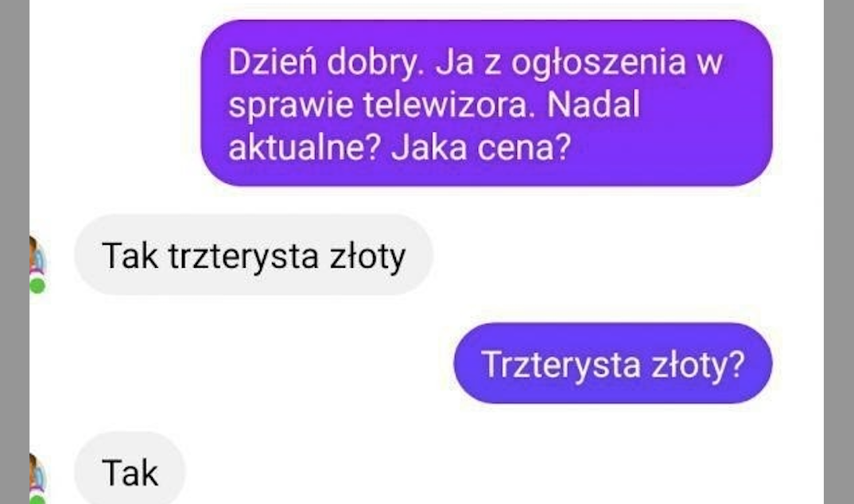Screen dimensions: 854x504
Task: Click the word "telewizora" in the first message
Action: pyautogui.click(x=446, y=104)
